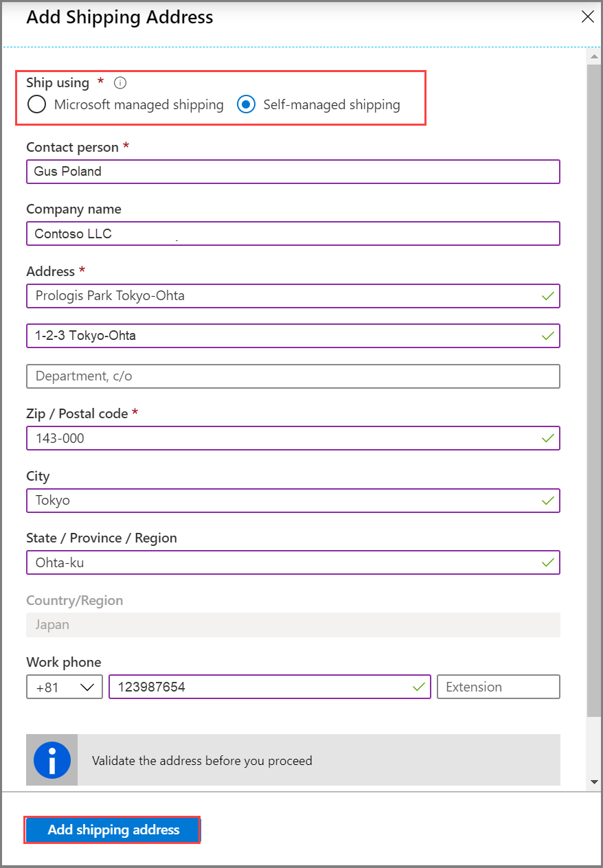The width and height of the screenshot is (603, 868).
Task: Click the checkmark beside the phone number
Action: coord(419,686)
